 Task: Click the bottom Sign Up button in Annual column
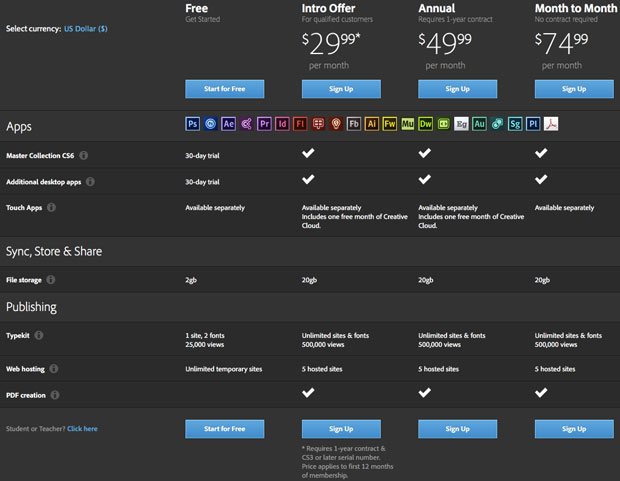(457, 429)
